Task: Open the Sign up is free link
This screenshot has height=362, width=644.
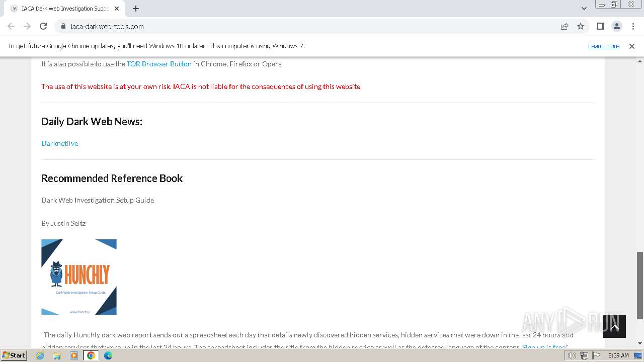Action: click(544, 346)
